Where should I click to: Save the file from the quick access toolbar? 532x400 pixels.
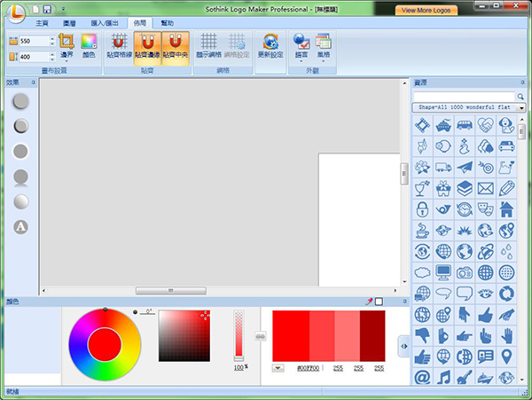coord(47,9)
